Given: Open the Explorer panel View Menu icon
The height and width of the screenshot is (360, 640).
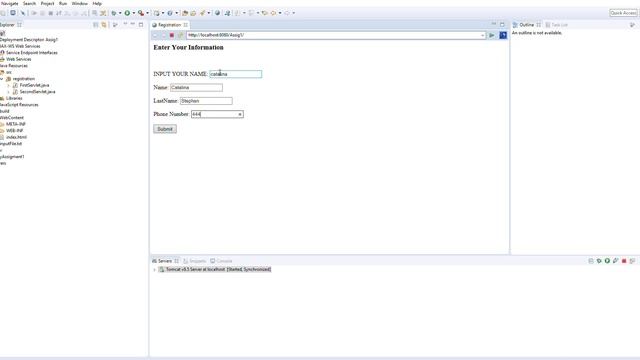Looking at the screenshot, I should click(x=115, y=25).
